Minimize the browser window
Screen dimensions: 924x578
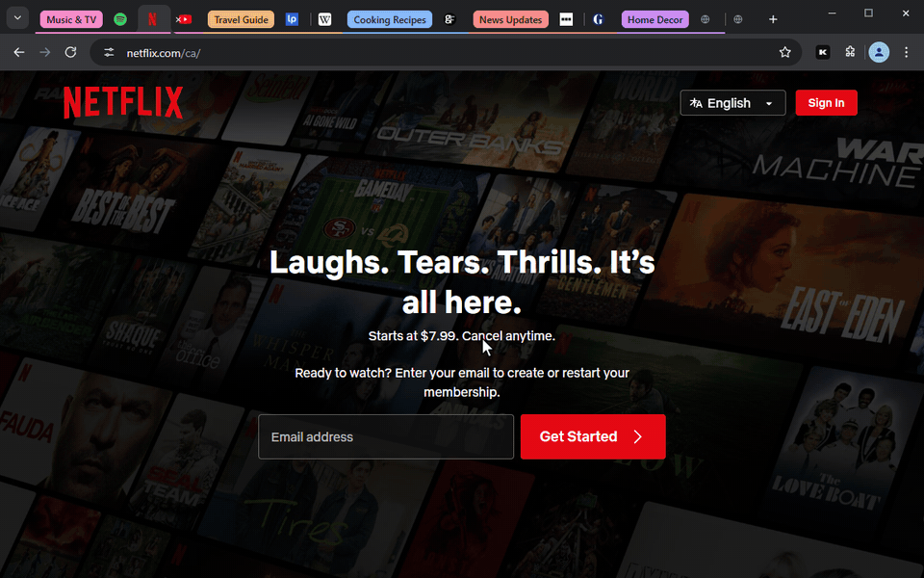(832, 13)
